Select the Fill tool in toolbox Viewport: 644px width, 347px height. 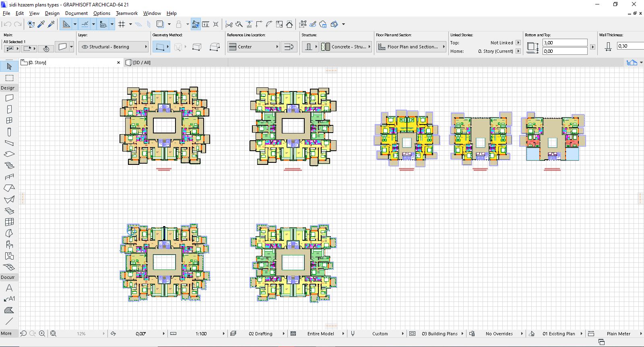9,310
